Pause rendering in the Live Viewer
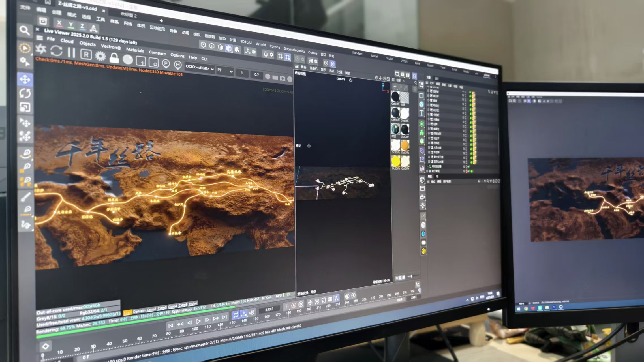644x362 pixels. pos(71,53)
